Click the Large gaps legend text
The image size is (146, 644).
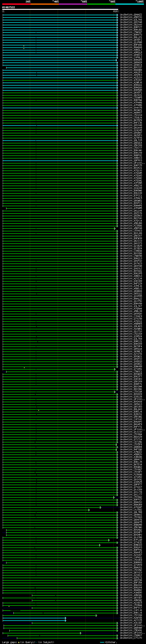pos(28,642)
